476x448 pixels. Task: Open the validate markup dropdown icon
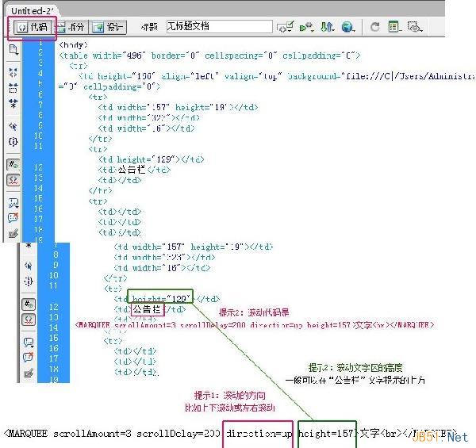point(306,27)
